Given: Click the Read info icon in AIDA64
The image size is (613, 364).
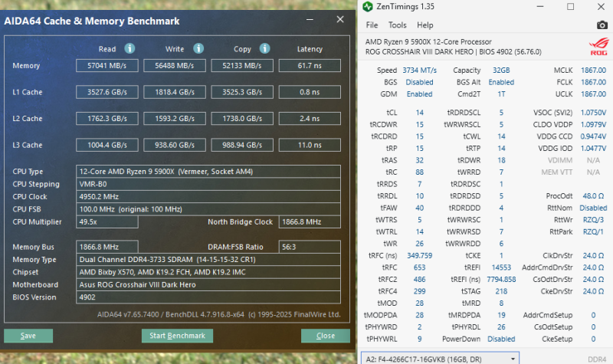Looking at the screenshot, I should click(129, 48).
